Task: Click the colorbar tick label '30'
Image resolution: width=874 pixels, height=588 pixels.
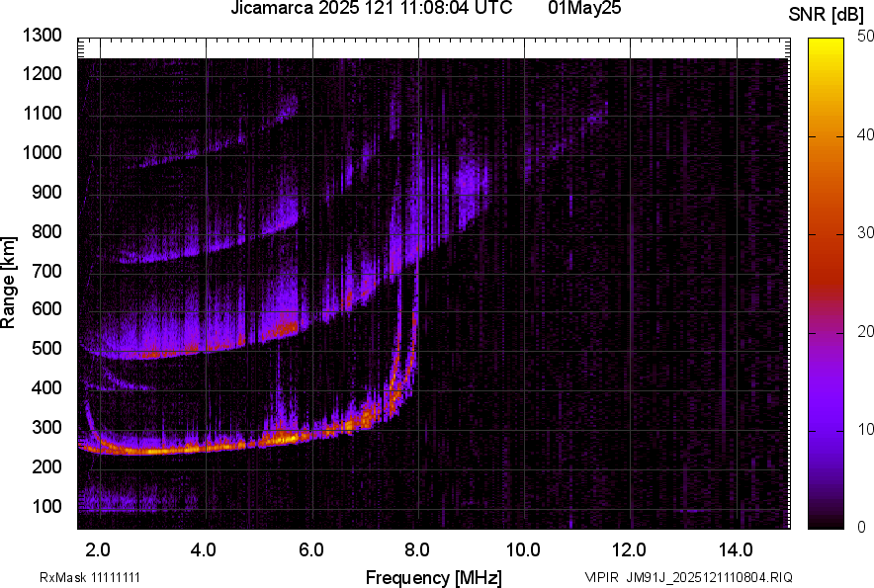Action: (x=866, y=233)
